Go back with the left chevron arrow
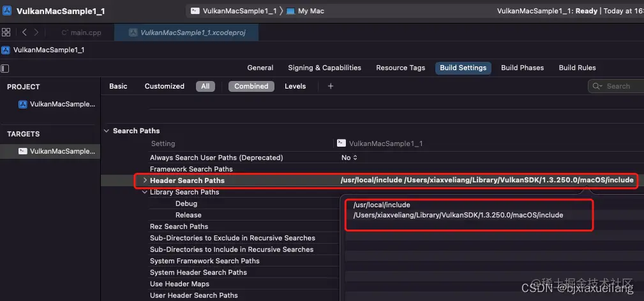644x301 pixels. coord(25,33)
